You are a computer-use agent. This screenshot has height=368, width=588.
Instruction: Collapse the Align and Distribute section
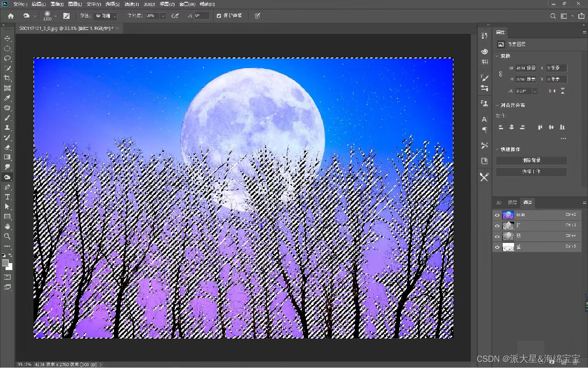tap(497, 105)
